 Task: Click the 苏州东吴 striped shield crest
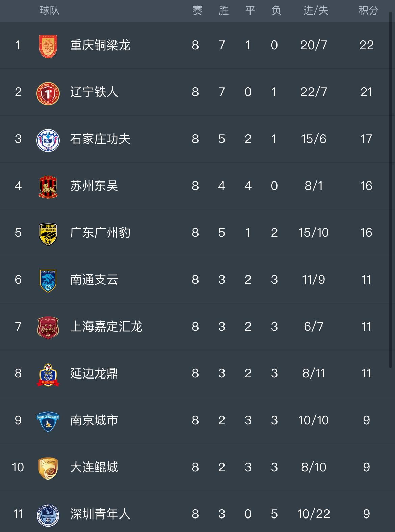[x=48, y=186]
